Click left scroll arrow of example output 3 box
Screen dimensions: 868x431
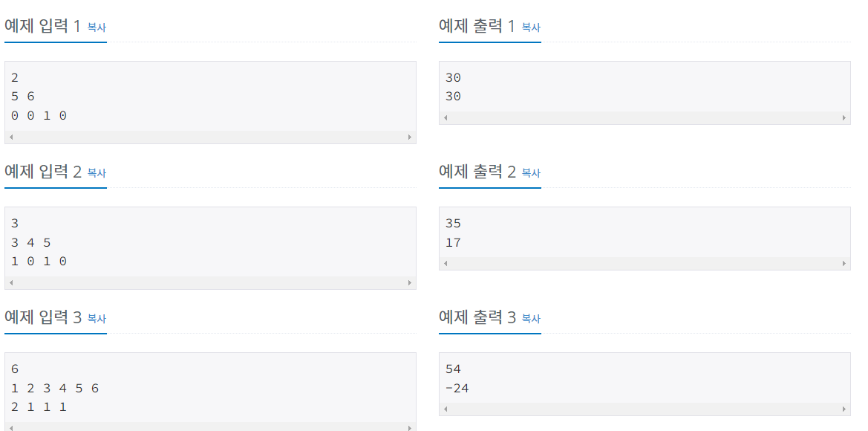click(x=446, y=409)
